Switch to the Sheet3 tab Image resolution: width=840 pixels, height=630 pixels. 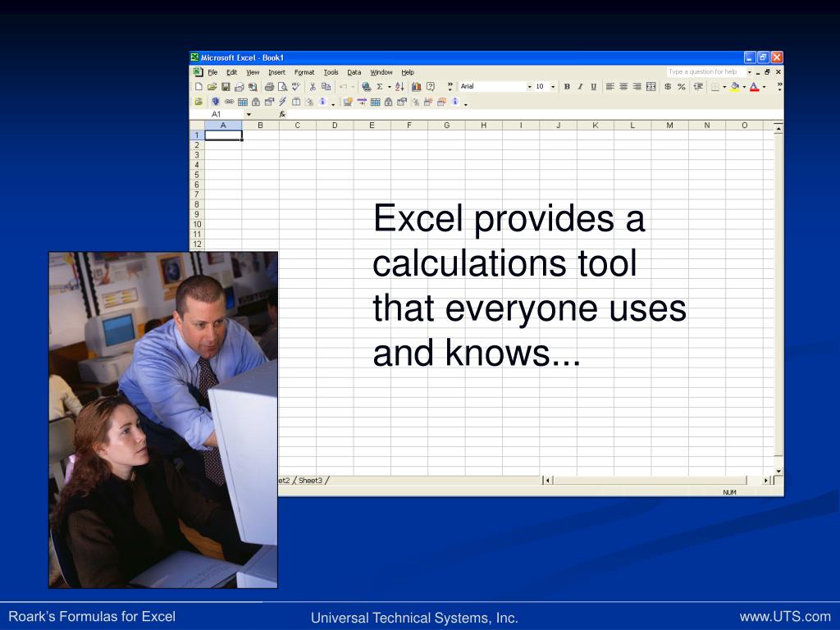pyautogui.click(x=310, y=481)
